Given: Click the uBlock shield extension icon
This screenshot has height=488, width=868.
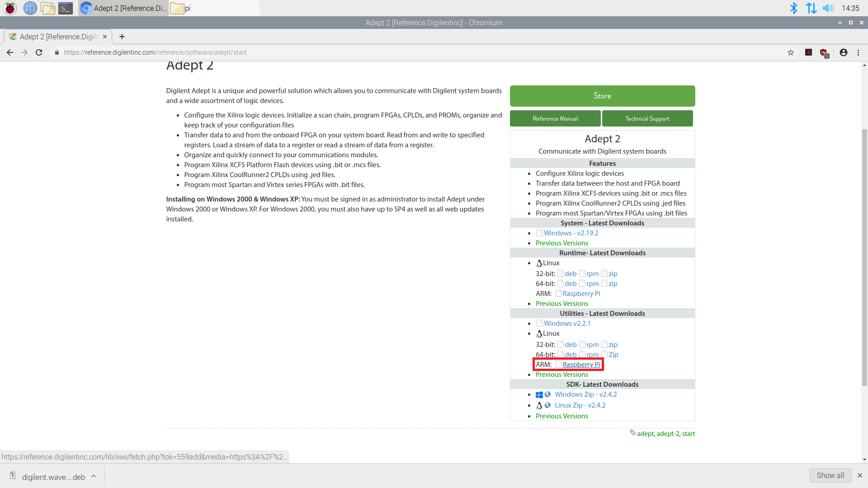Looking at the screenshot, I should pyautogui.click(x=825, y=53).
